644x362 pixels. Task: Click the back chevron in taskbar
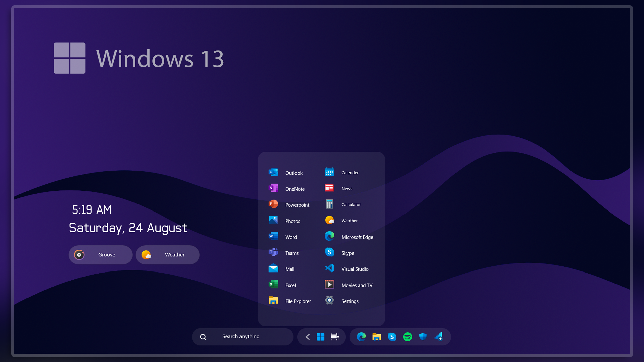(307, 337)
